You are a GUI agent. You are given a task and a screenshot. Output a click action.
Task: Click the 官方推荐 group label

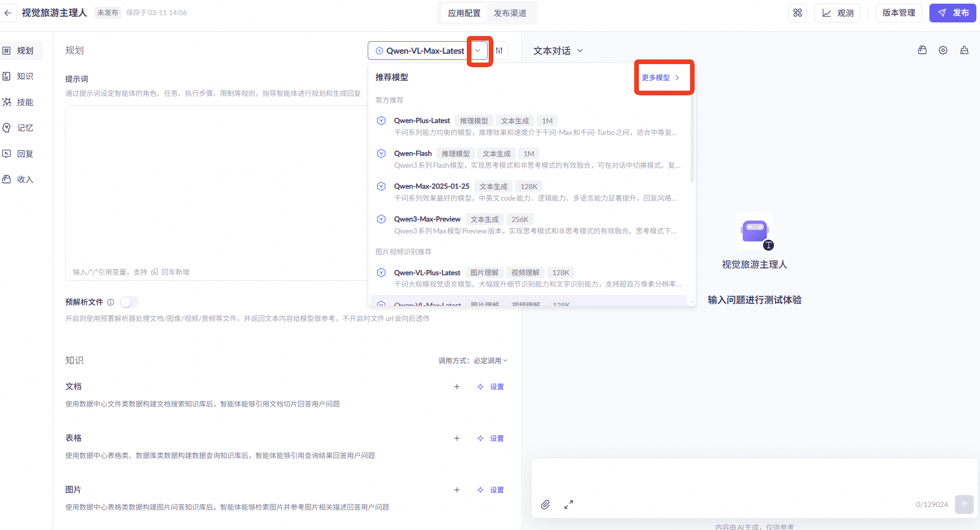click(x=390, y=100)
